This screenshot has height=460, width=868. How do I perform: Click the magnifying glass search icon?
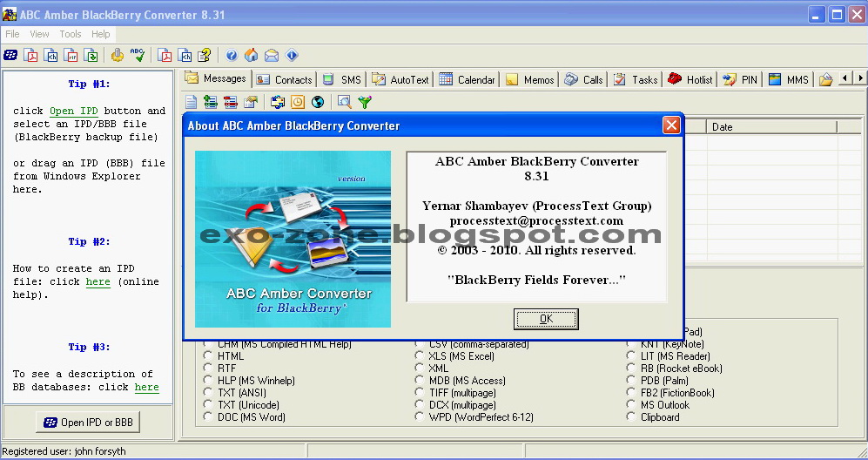point(344,102)
